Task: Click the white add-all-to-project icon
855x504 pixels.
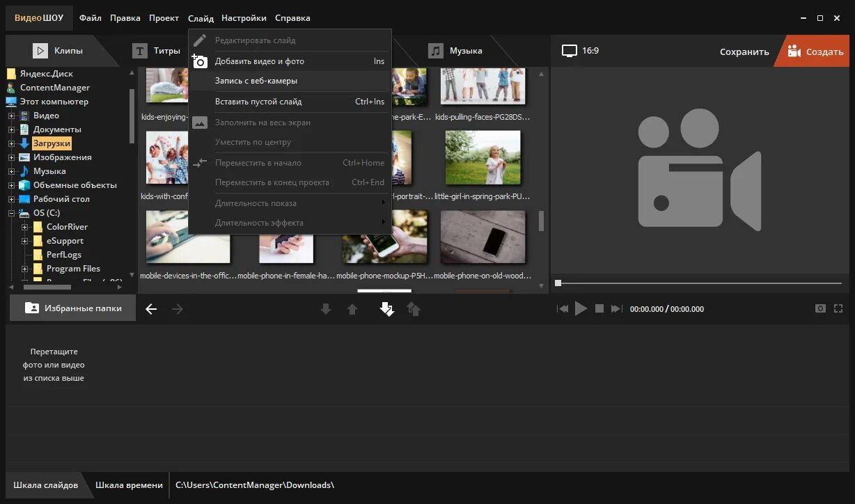Action: 386,309
